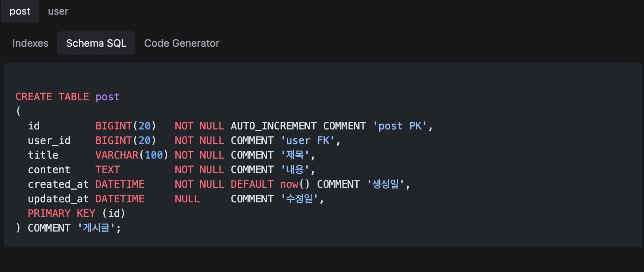Viewport: 644px width, 272px height.
Task: Click the 'post PK' comment string
Action: coord(400,126)
